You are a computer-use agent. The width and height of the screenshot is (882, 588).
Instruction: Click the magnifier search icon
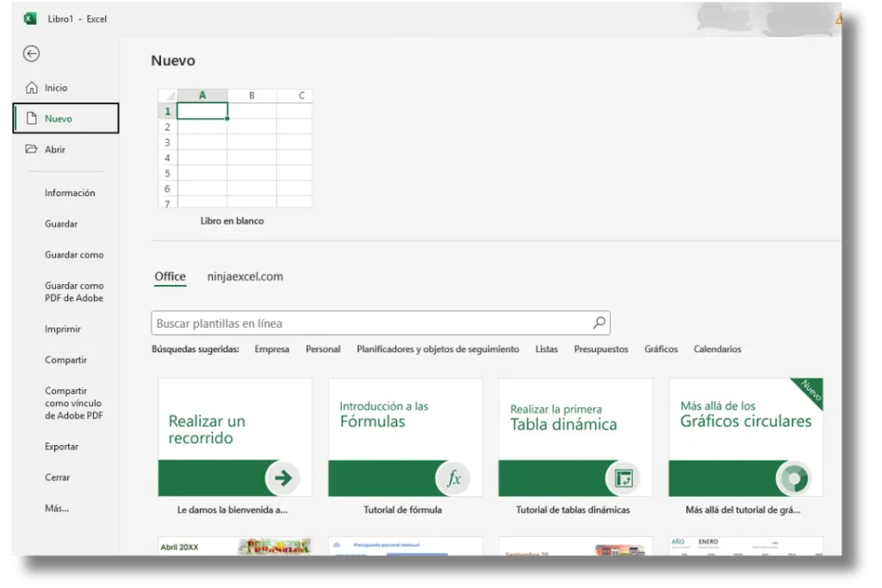coord(599,323)
